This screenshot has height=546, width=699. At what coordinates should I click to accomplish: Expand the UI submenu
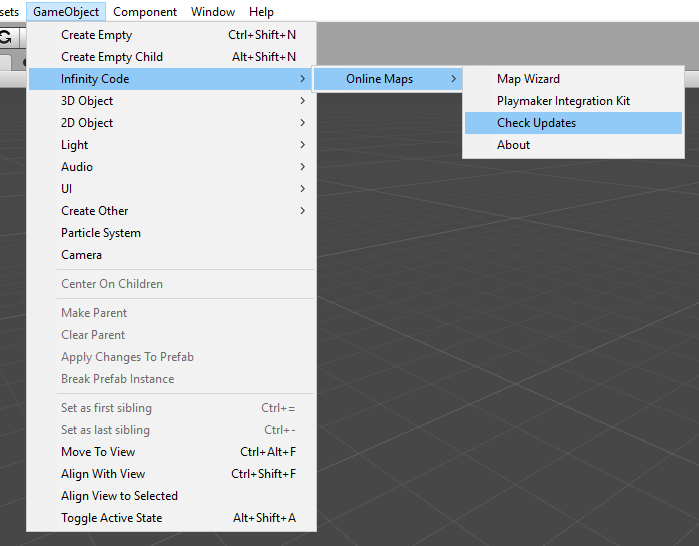click(172, 189)
